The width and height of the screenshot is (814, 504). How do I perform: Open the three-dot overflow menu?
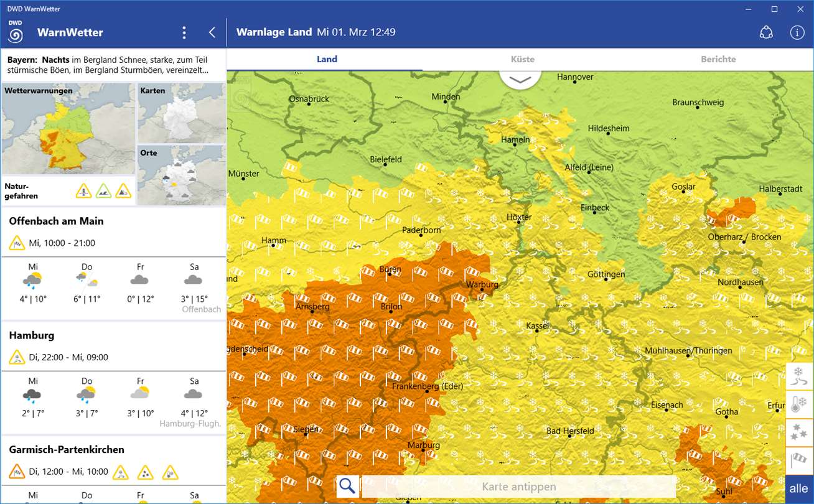(184, 32)
